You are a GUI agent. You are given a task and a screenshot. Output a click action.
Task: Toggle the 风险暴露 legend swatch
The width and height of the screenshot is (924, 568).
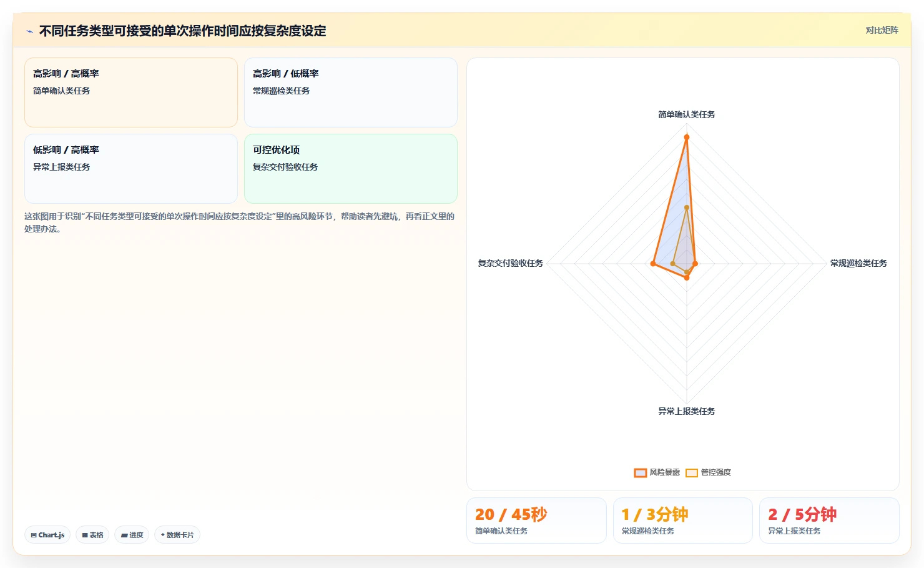(x=641, y=472)
